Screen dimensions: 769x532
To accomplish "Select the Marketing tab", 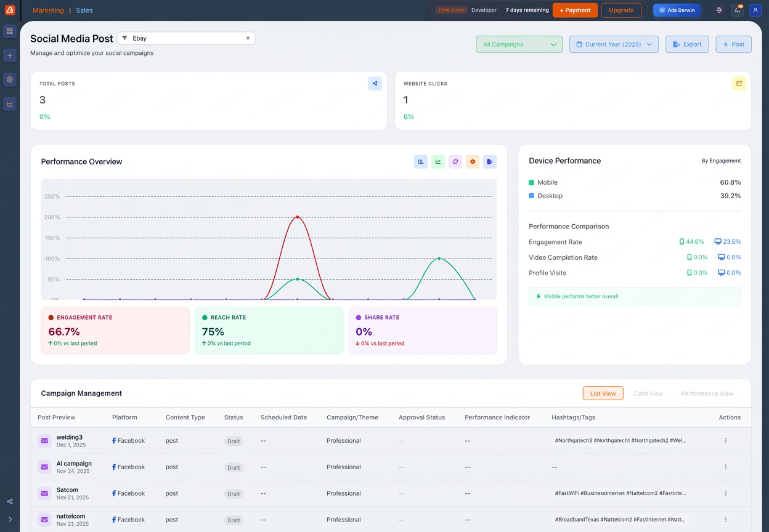I will [48, 10].
